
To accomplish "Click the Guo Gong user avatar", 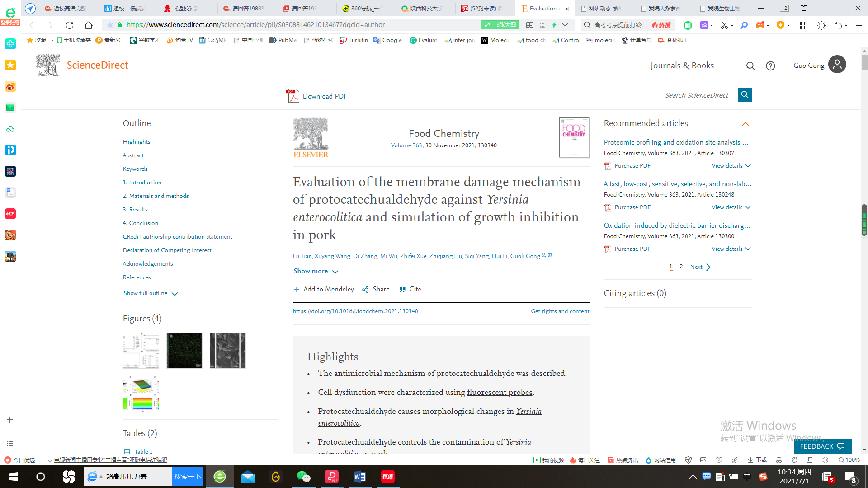I will click(x=837, y=65).
